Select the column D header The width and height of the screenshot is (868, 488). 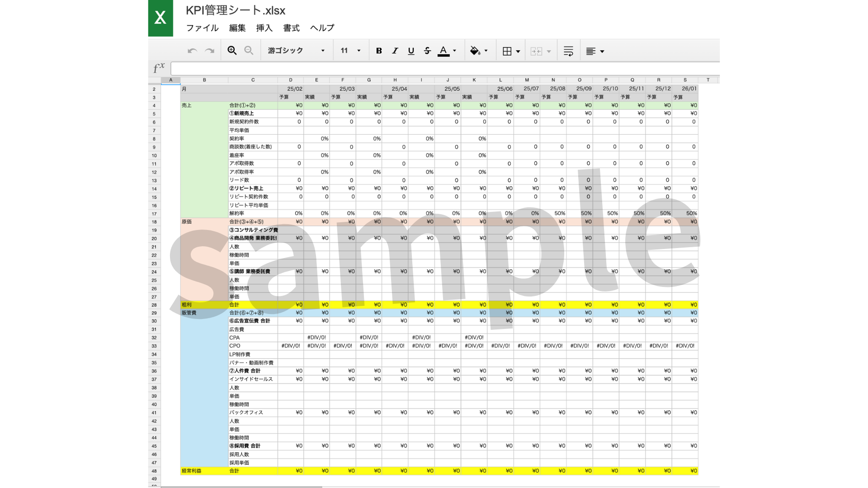[291, 80]
